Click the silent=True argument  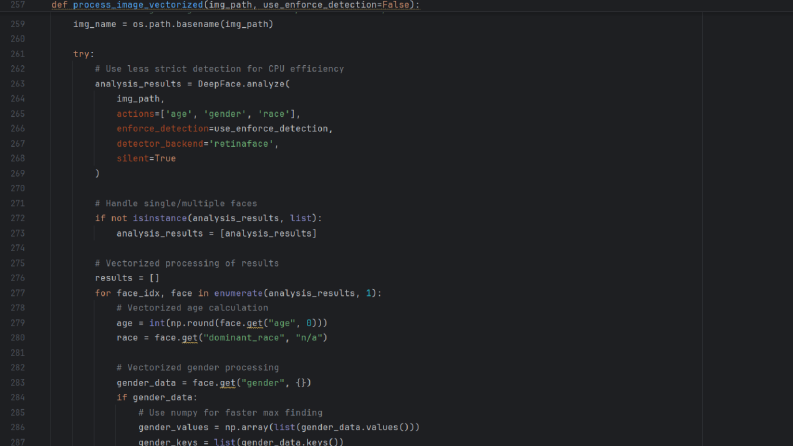(x=146, y=159)
